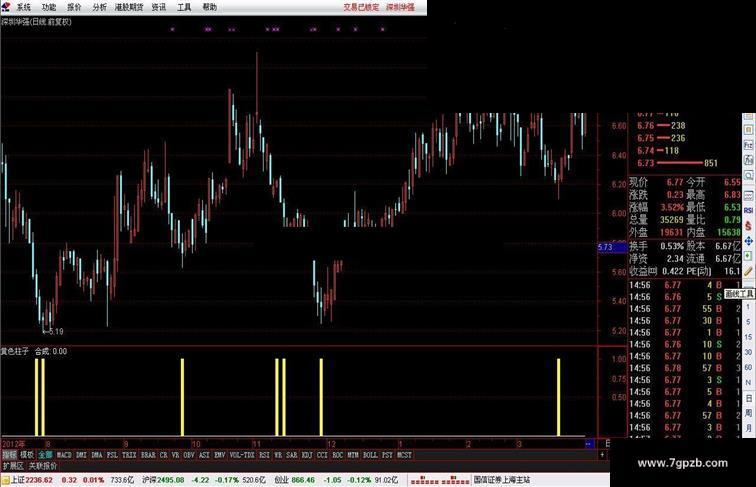Open the 系统 menu
This screenshot has width=756, height=487.
coord(24,7)
